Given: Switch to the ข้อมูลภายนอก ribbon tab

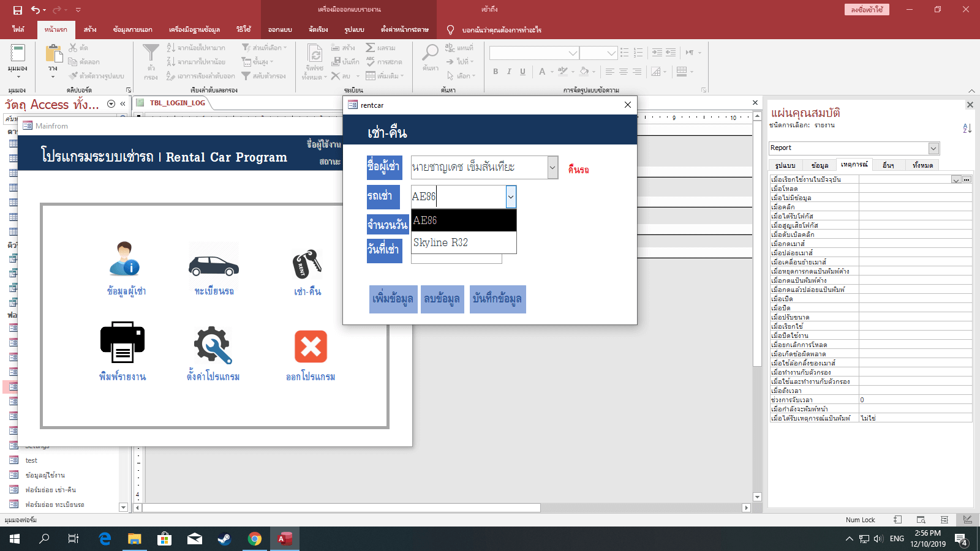Looking at the screenshot, I should pos(132,29).
